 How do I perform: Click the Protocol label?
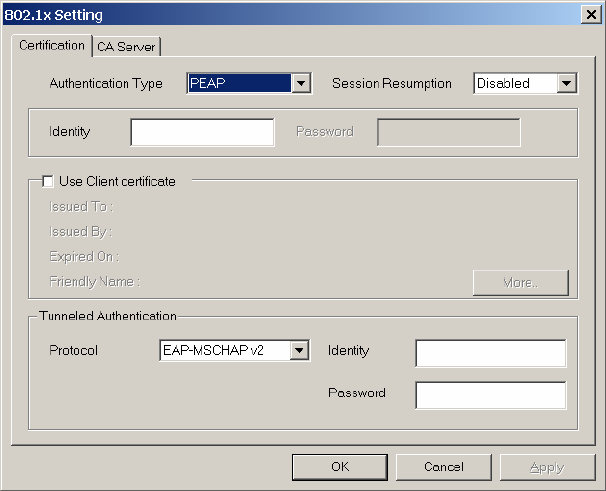click(73, 350)
